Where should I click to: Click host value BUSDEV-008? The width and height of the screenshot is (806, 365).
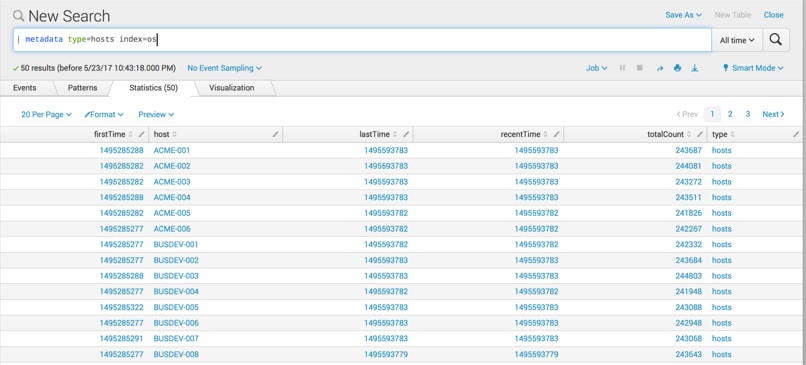coord(176,354)
